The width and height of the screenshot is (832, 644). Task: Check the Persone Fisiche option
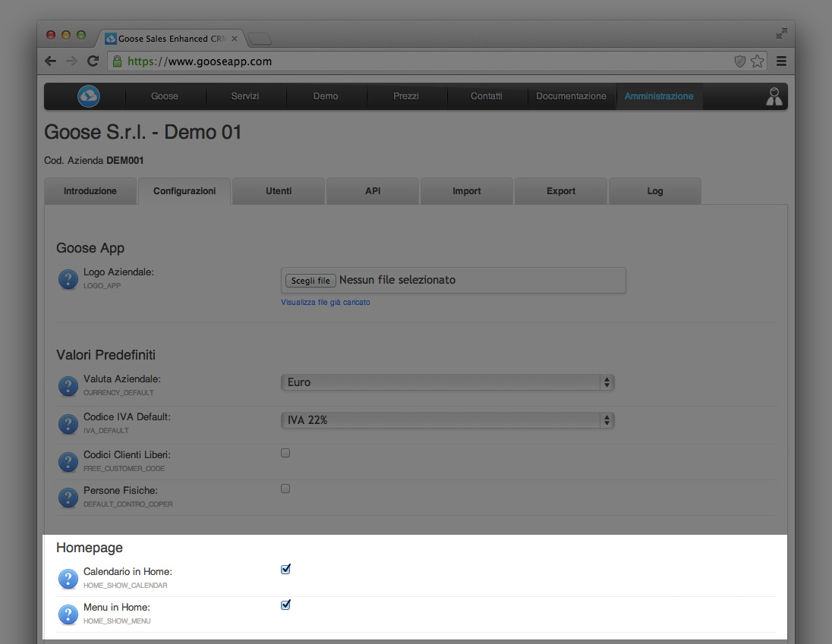[285, 488]
